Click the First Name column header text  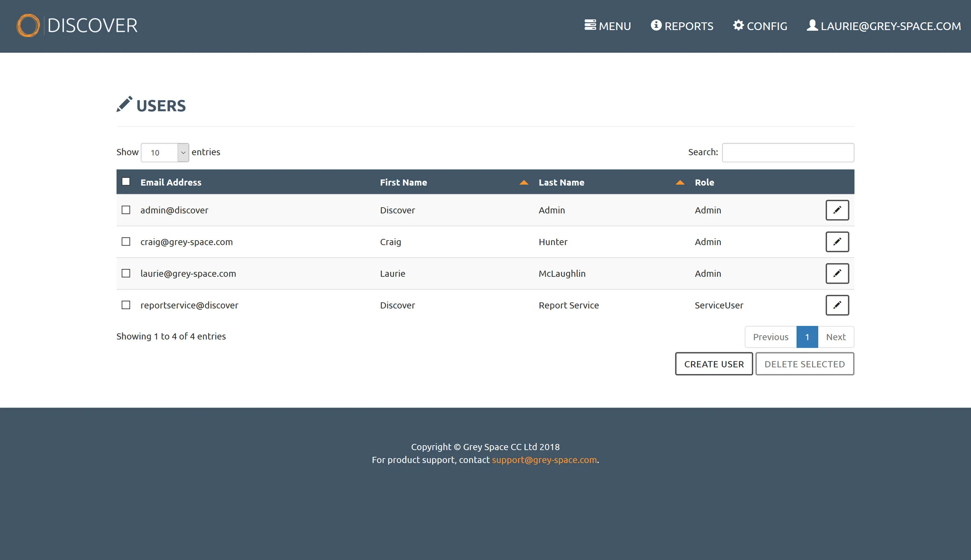(x=404, y=182)
